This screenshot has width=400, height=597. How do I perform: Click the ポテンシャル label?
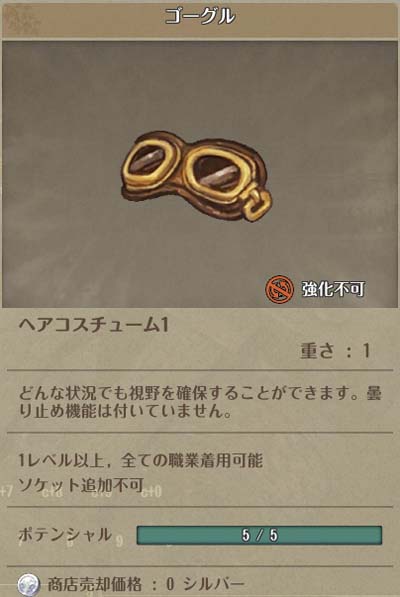[65, 535]
